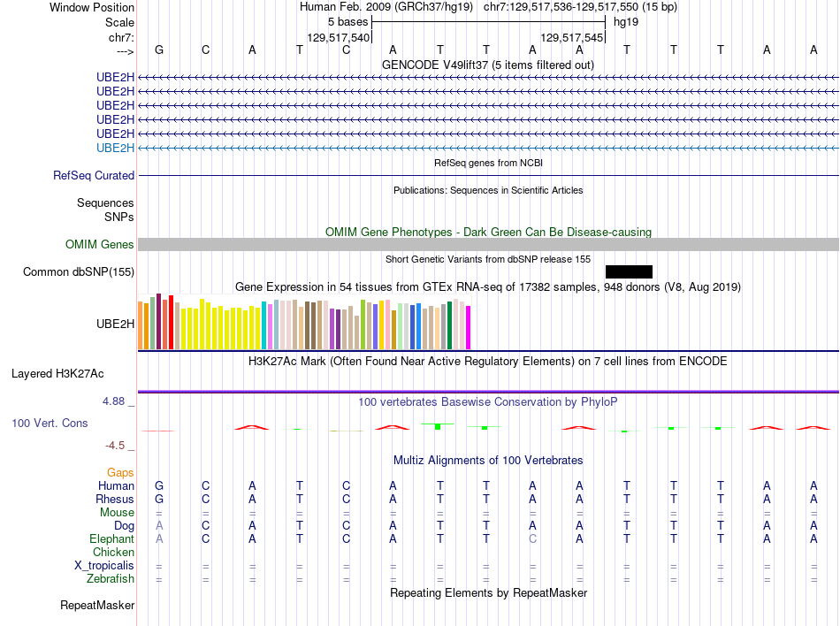Open the OMIM Gene Phenotypes track title

[488, 232]
